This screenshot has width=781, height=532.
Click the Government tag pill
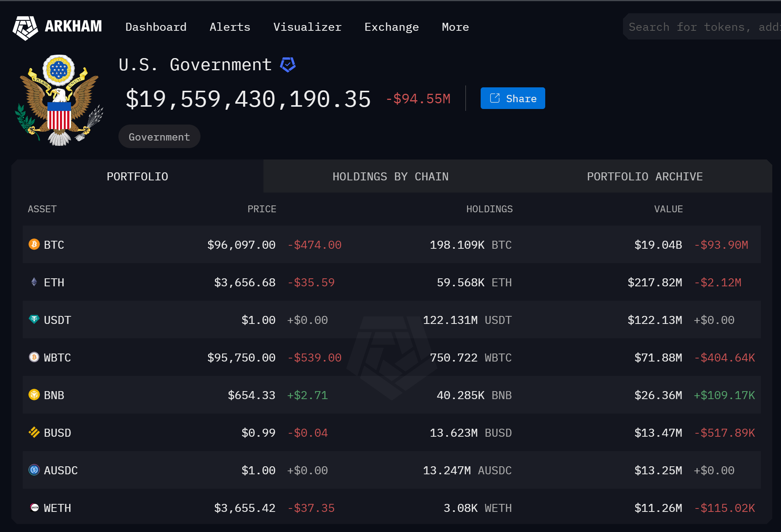[x=159, y=137]
